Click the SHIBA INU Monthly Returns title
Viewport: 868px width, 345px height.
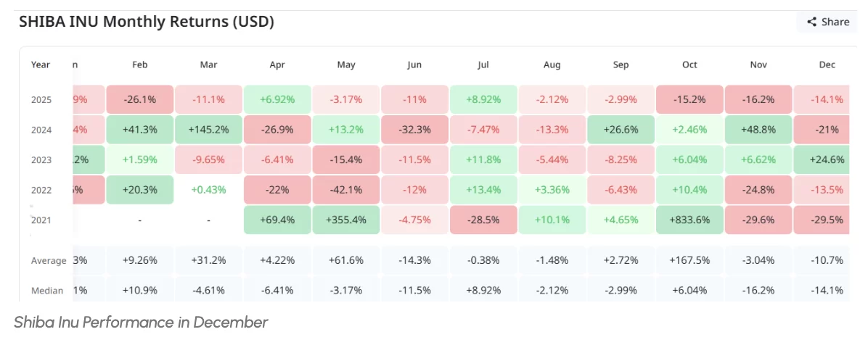click(x=146, y=22)
